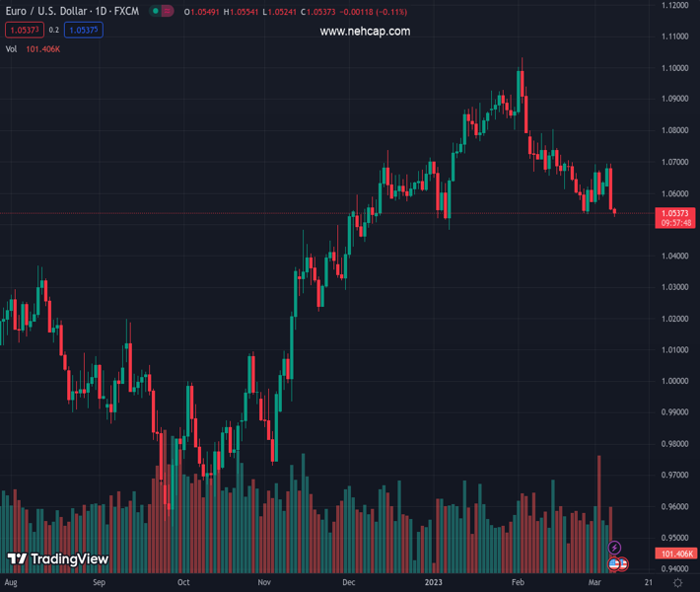This screenshot has width=700, height=592.
Task: Click the C1.05373 close value
Action: tap(317, 12)
